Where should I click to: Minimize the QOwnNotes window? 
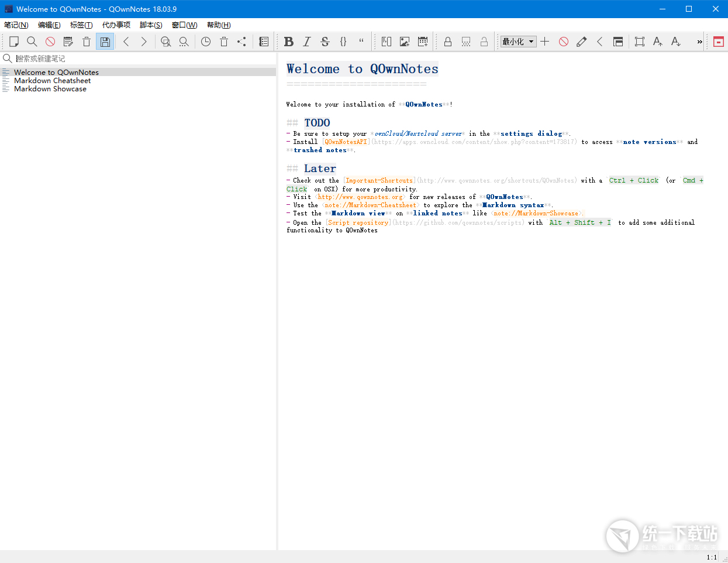tap(663, 9)
